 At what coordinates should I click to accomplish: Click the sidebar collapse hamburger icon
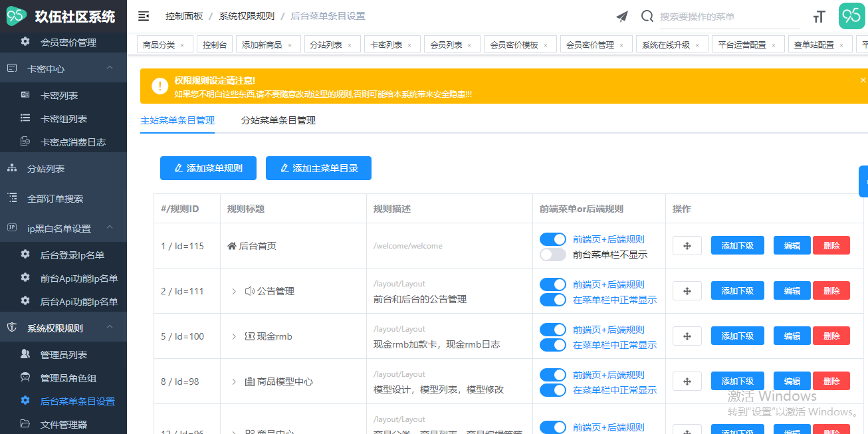point(143,16)
